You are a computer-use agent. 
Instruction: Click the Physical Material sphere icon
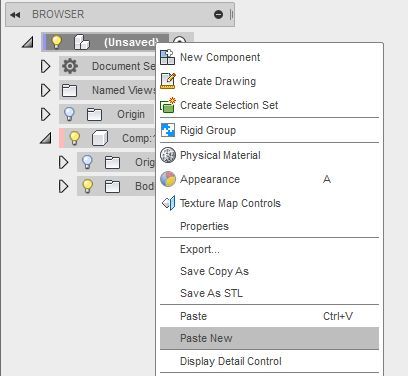pyautogui.click(x=168, y=155)
